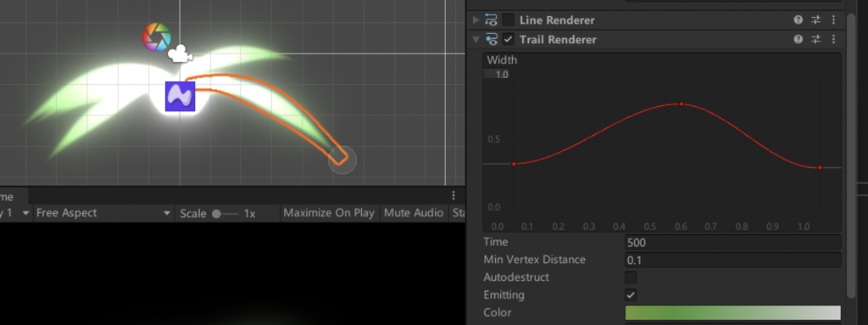The image size is (868, 325).
Task: Toggle the Autodestruct checkbox
Action: pos(631,277)
